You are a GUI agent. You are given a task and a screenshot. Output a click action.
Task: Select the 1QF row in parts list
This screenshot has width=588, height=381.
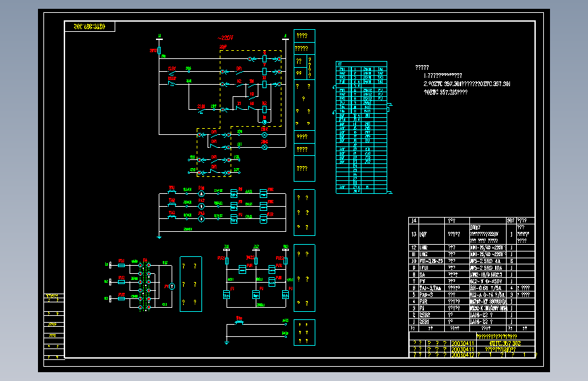[471, 235]
